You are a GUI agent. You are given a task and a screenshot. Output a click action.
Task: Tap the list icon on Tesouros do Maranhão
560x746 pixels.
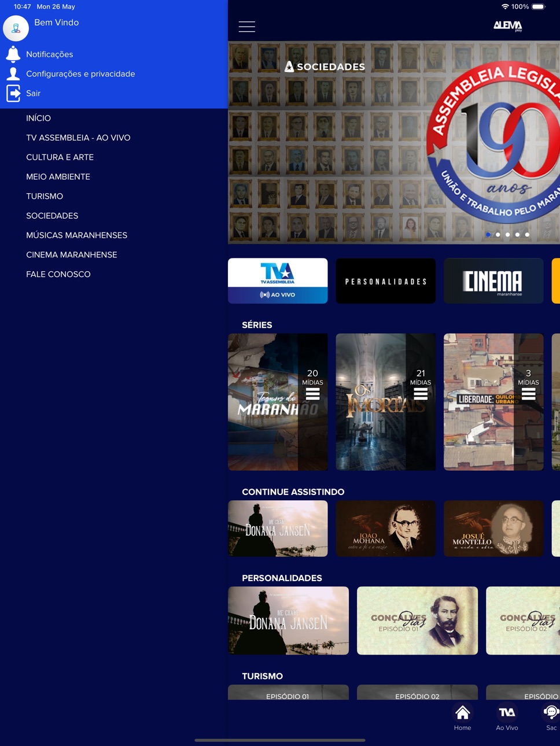coord(312,394)
